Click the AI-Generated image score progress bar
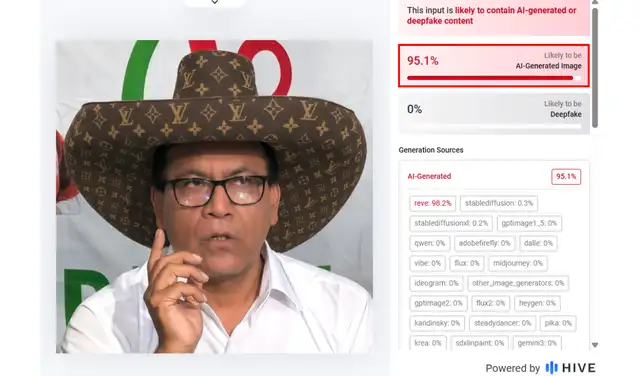This screenshot has height=376, width=640. click(494, 78)
